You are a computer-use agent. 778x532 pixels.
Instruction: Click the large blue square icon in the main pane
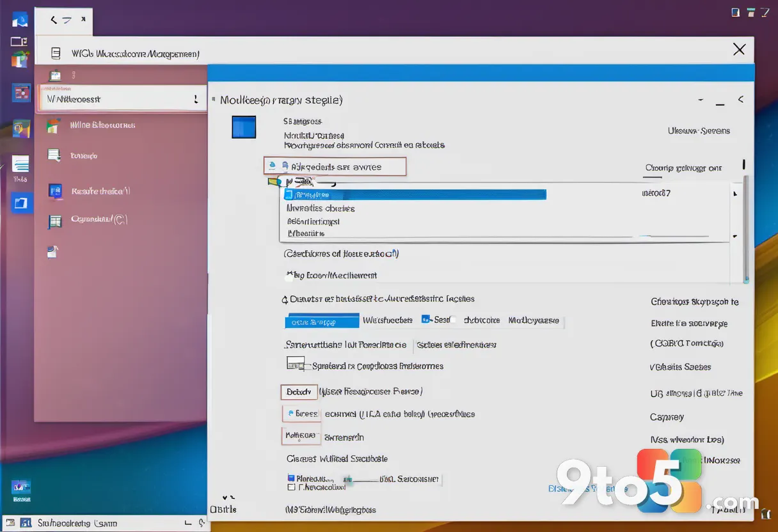244,127
